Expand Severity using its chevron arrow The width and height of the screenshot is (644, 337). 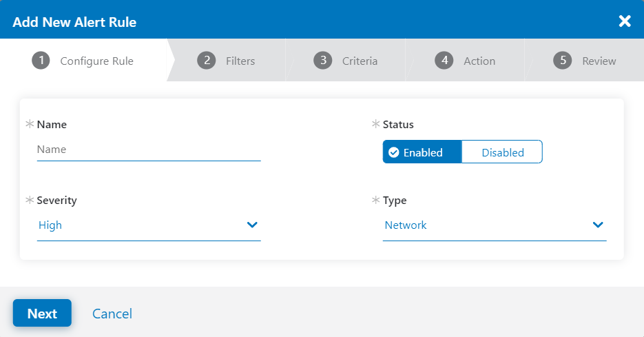252,225
